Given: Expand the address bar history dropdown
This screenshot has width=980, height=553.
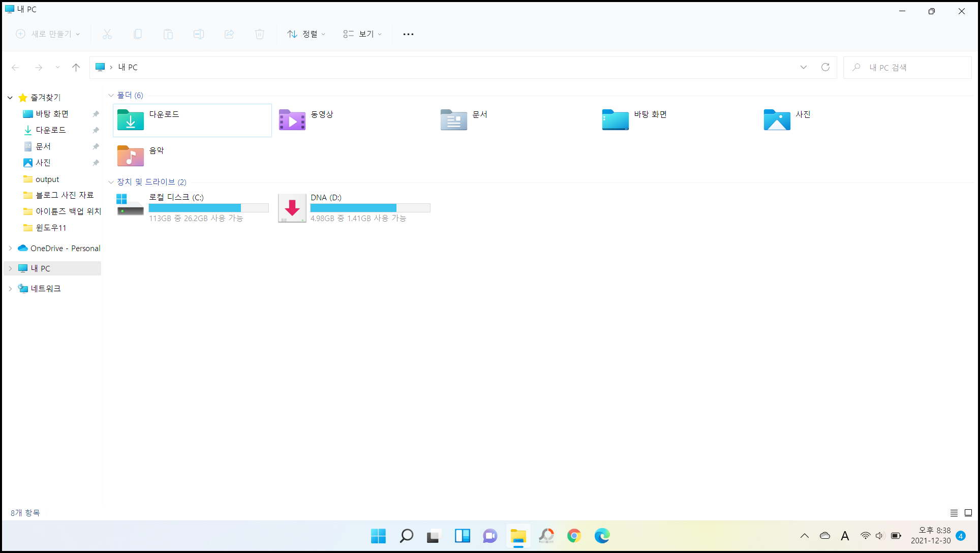Looking at the screenshot, I should pos(803,67).
